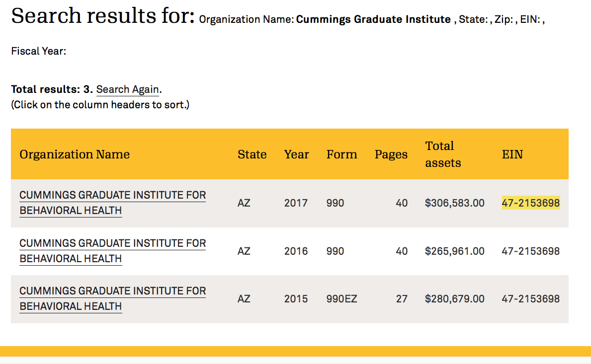Sort results by State column header
Image resolution: width=591 pixels, height=364 pixels.
tap(252, 154)
